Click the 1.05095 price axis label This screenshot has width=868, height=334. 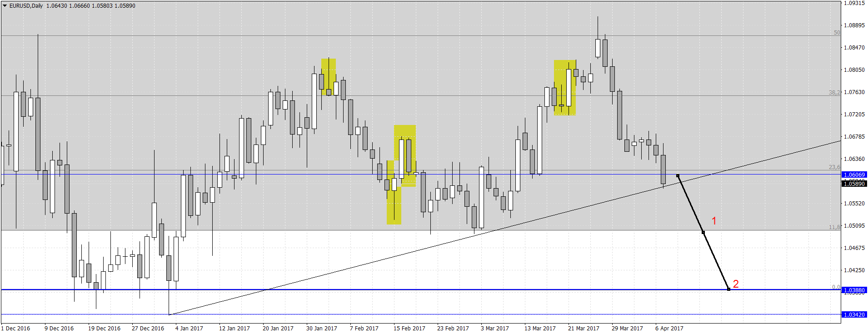point(854,226)
